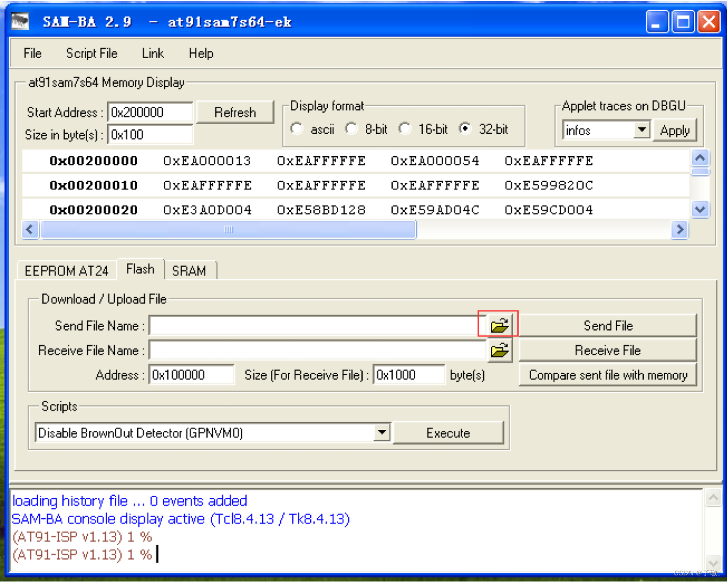728x582 pixels.
Task: Execute the Disable BrownOut Detector script
Action: [x=448, y=432]
